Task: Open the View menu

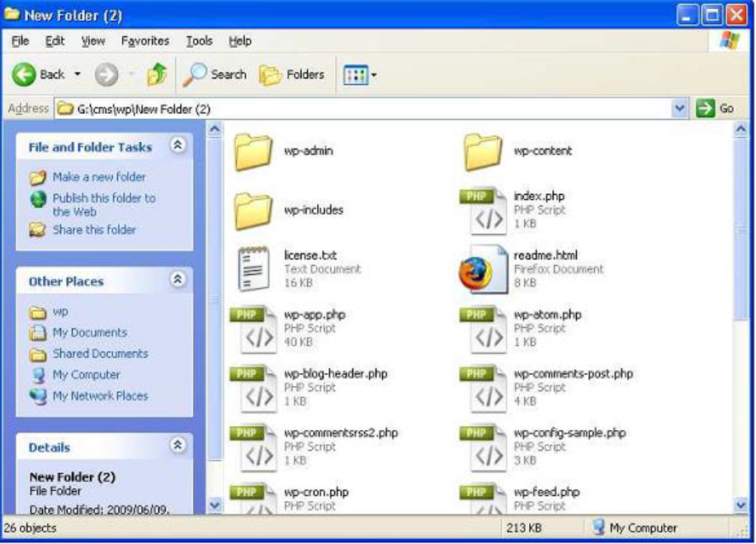Action: tap(93, 41)
